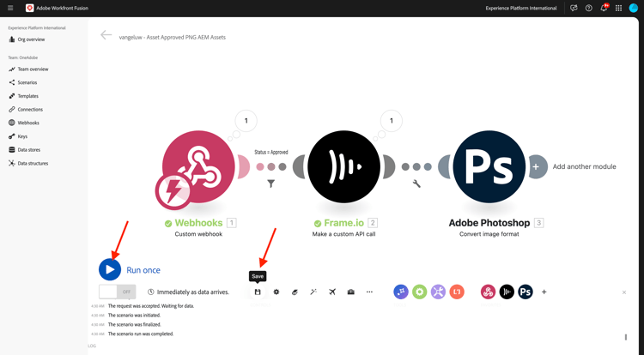The image size is (644, 355).
Task: Click the explain flow airplane icon
Action: (332, 292)
